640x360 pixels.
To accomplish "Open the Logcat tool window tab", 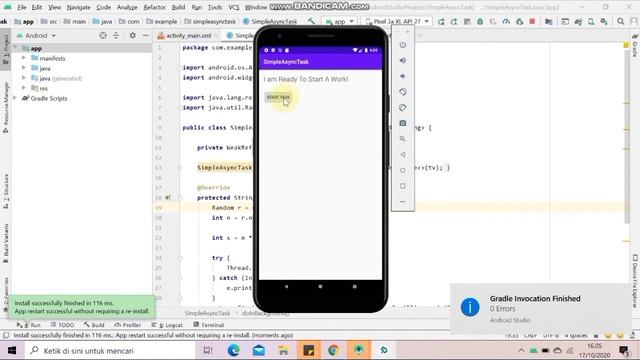I will coord(167,325).
